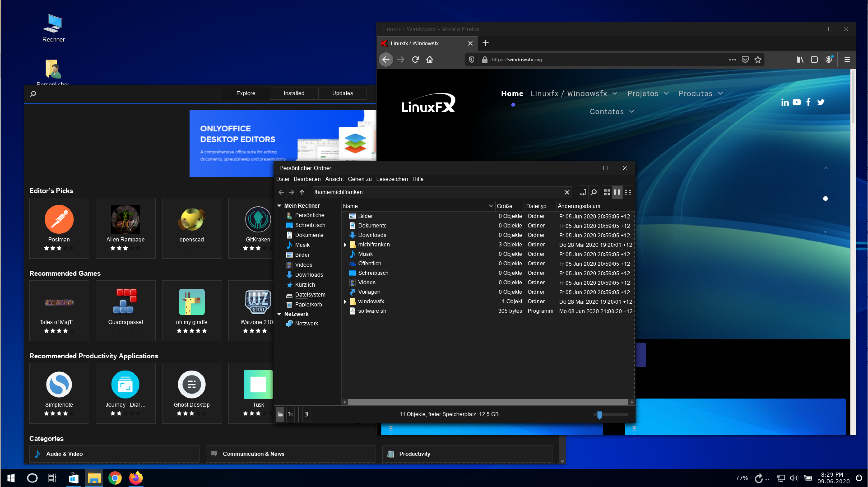868x487 pixels.
Task: Open the Start menu
Action: click(11, 478)
